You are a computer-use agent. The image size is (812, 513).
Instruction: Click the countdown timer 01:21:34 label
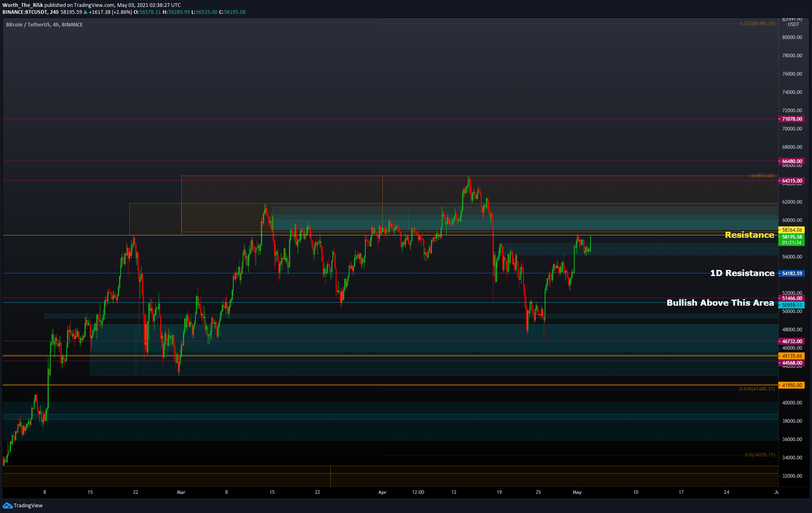coord(792,243)
